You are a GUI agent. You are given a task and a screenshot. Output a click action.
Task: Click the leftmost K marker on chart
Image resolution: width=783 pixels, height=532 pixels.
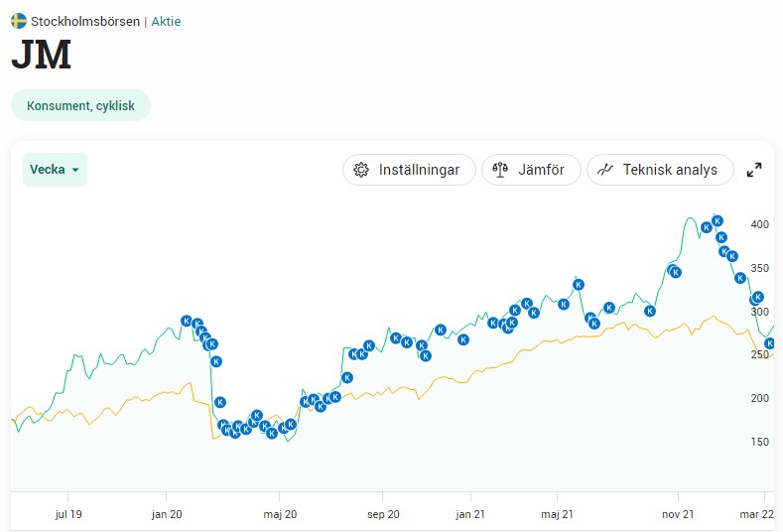click(187, 321)
